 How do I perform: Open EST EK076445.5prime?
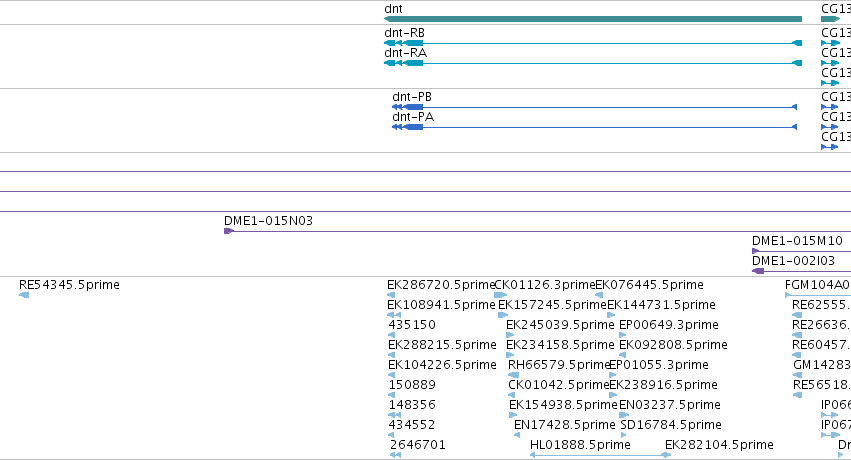650,285
